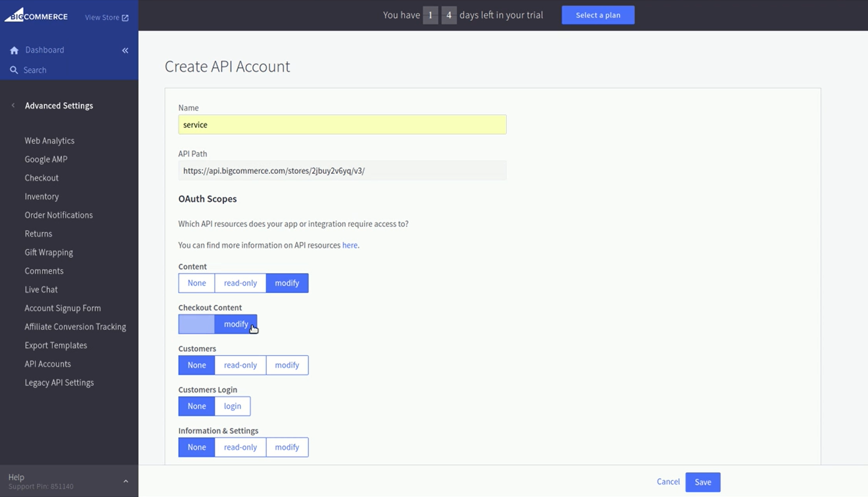
Task: Click the Search magnifier icon
Action: 14,70
